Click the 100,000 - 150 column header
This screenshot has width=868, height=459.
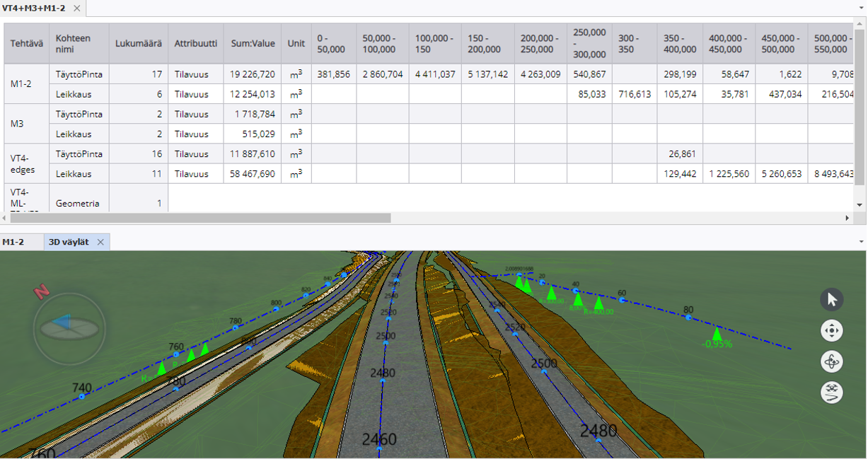pyautogui.click(x=435, y=43)
